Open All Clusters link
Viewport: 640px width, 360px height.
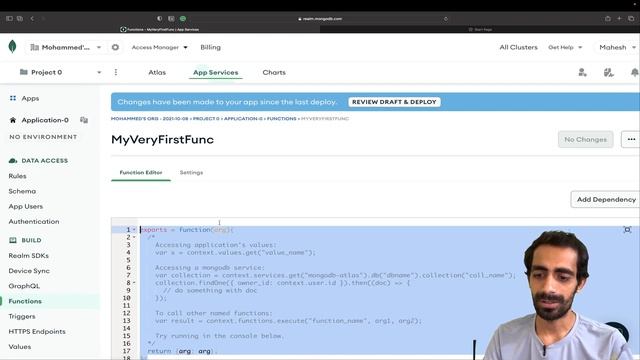[518, 47]
